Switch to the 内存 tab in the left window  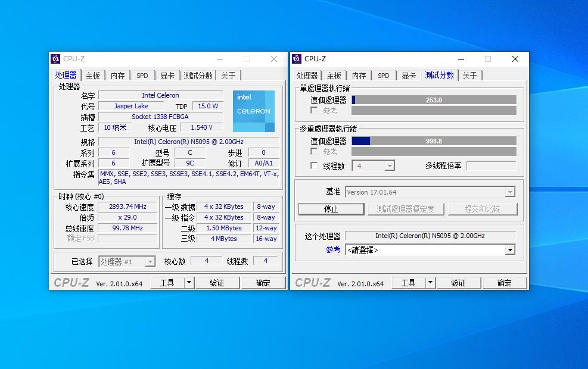[117, 76]
